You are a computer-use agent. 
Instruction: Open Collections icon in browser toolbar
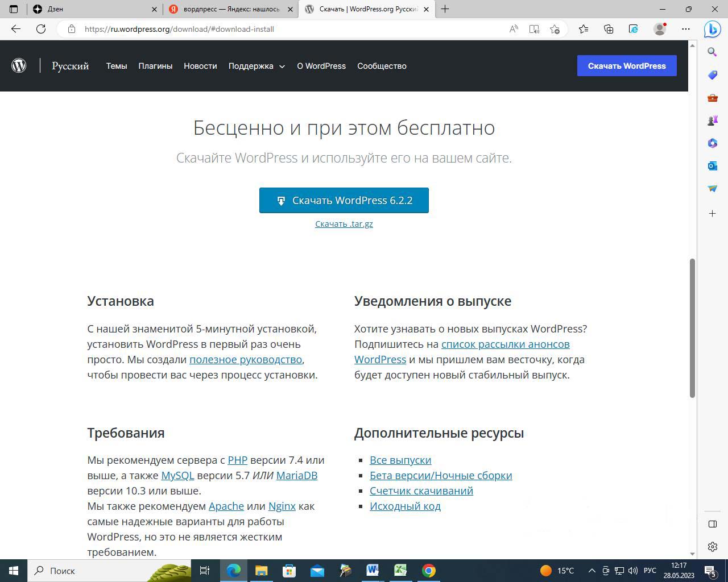(x=609, y=29)
